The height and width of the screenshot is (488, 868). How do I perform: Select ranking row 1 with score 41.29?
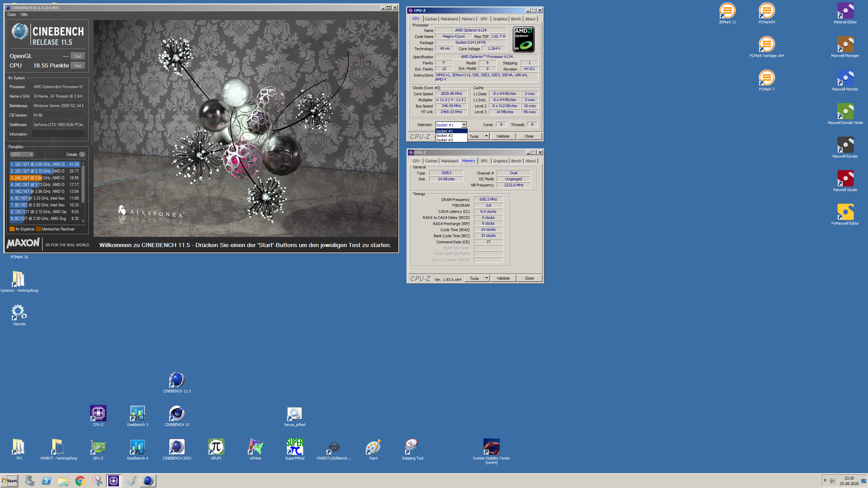tap(45, 164)
